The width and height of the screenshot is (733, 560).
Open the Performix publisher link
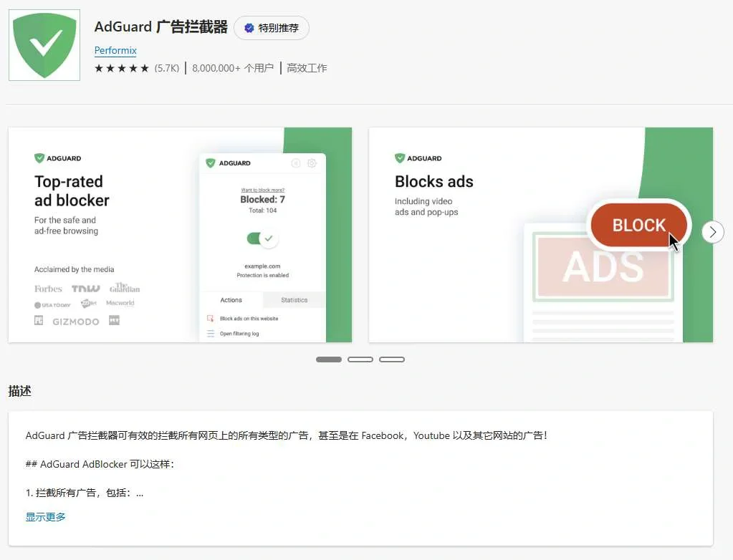pyautogui.click(x=115, y=50)
